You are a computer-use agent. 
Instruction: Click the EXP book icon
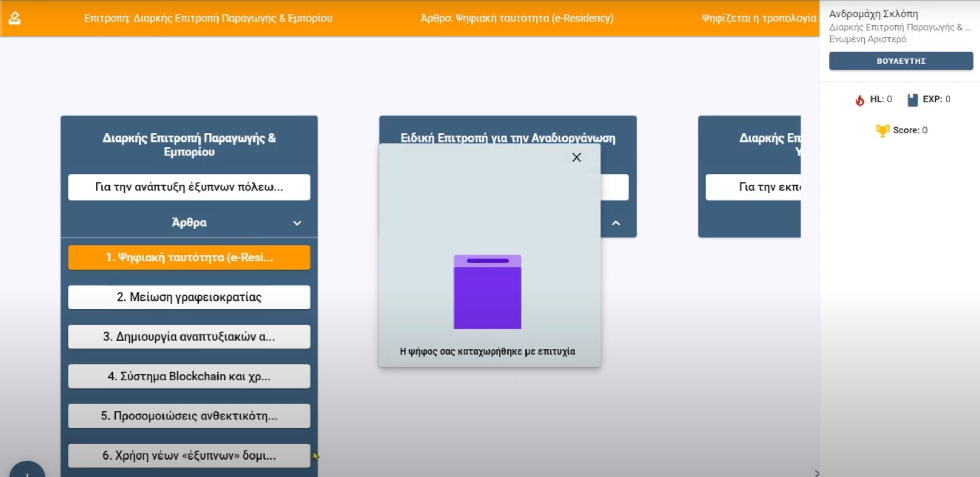click(x=912, y=100)
